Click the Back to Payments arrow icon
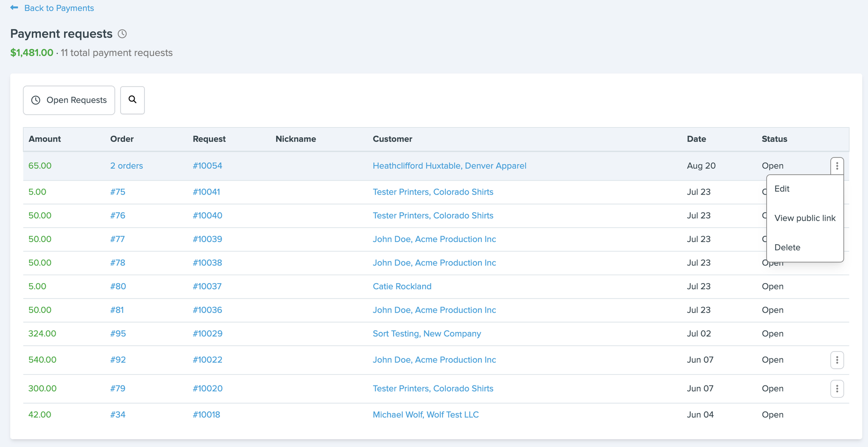This screenshot has height=447, width=868. tap(14, 8)
